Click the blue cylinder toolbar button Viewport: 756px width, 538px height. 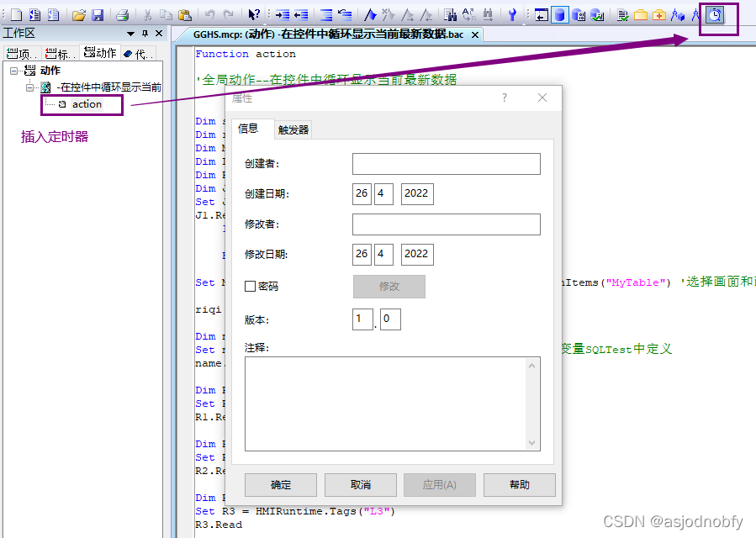pos(560,15)
